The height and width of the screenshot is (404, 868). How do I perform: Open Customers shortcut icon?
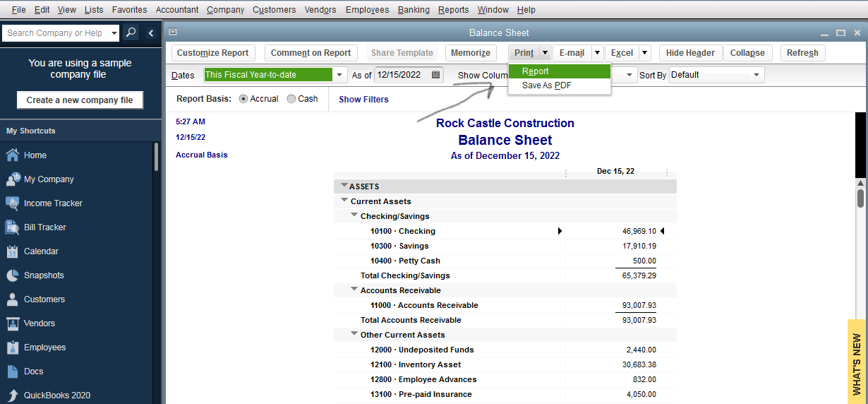[x=13, y=299]
